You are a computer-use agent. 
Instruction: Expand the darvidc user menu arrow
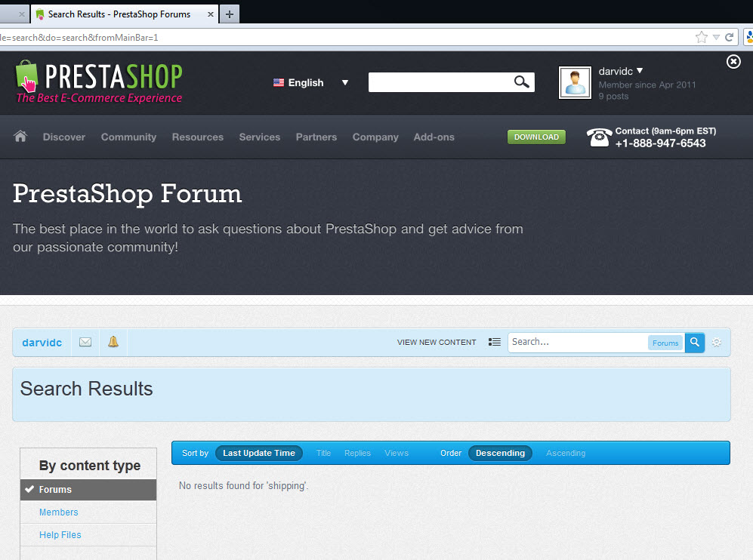(640, 70)
